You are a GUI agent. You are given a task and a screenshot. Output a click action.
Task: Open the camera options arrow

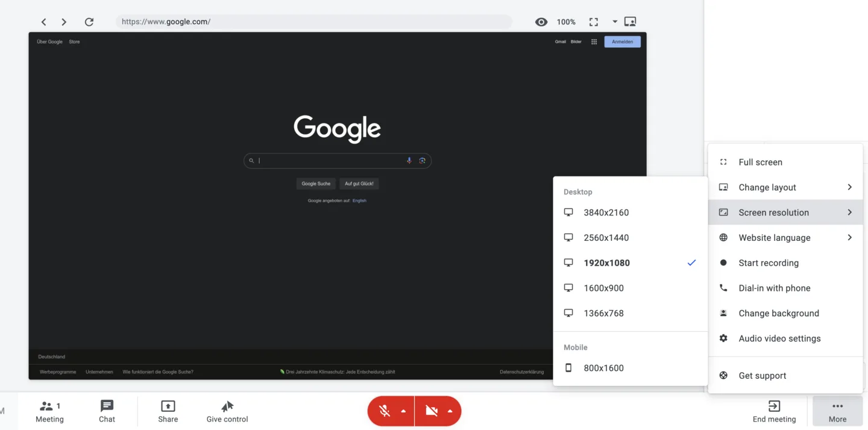point(450,411)
